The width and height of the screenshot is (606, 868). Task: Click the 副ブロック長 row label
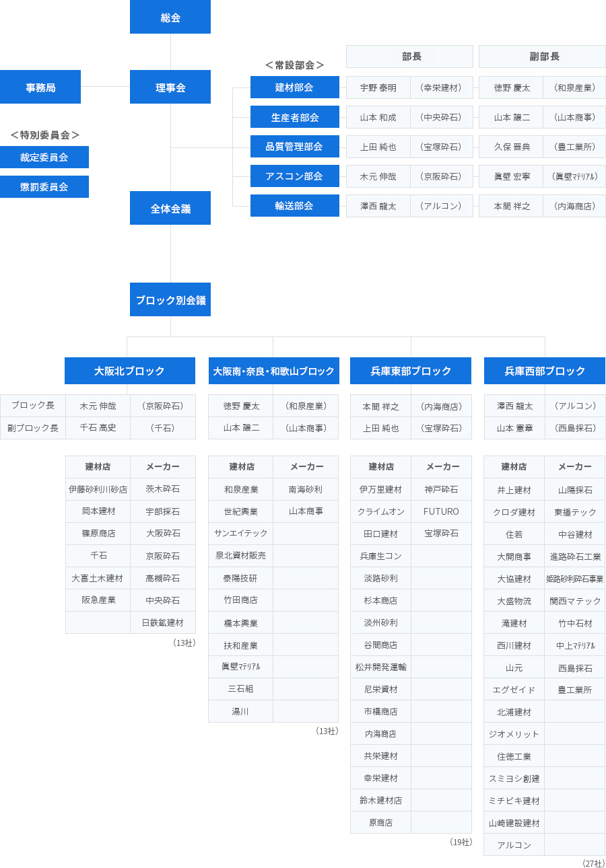[33, 428]
